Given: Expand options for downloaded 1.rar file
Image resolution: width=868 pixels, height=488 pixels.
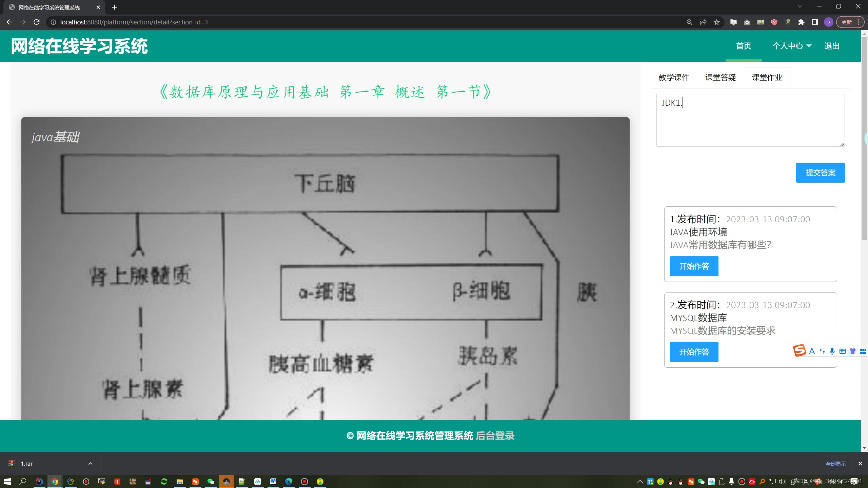Looking at the screenshot, I should click(90, 464).
